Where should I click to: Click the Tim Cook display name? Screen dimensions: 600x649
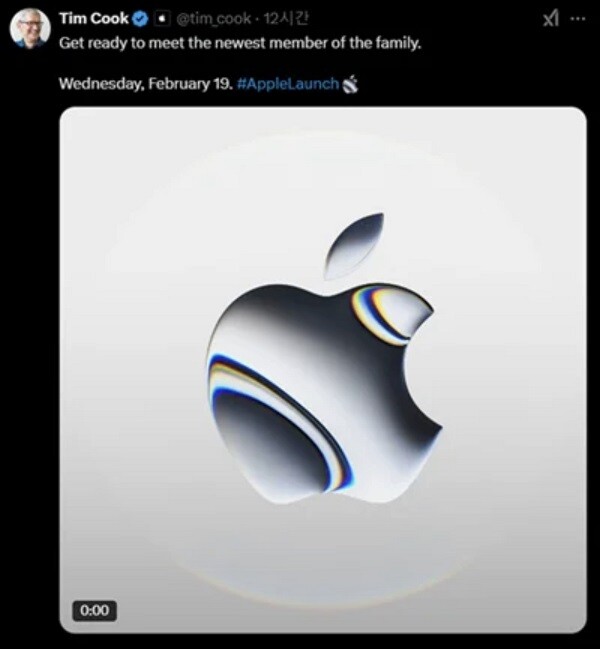(94, 19)
